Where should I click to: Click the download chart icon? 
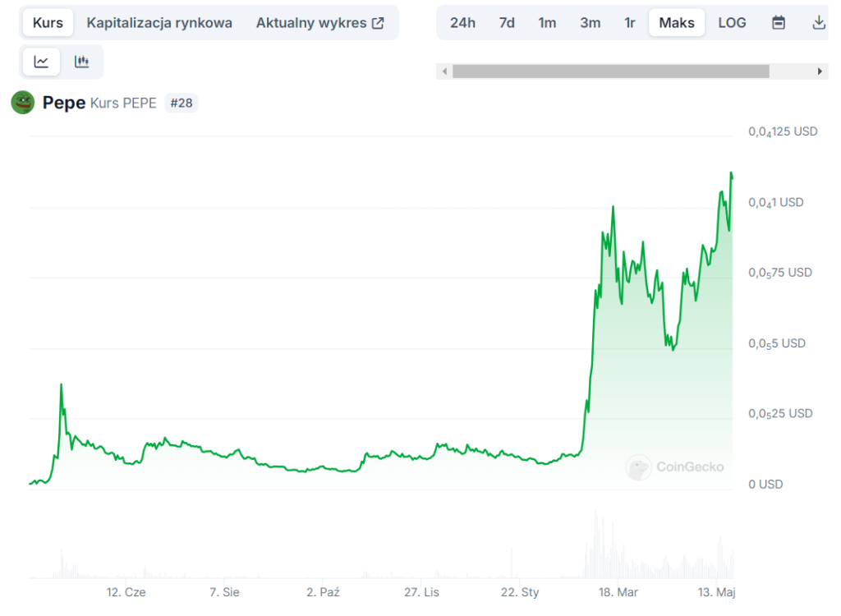click(818, 23)
